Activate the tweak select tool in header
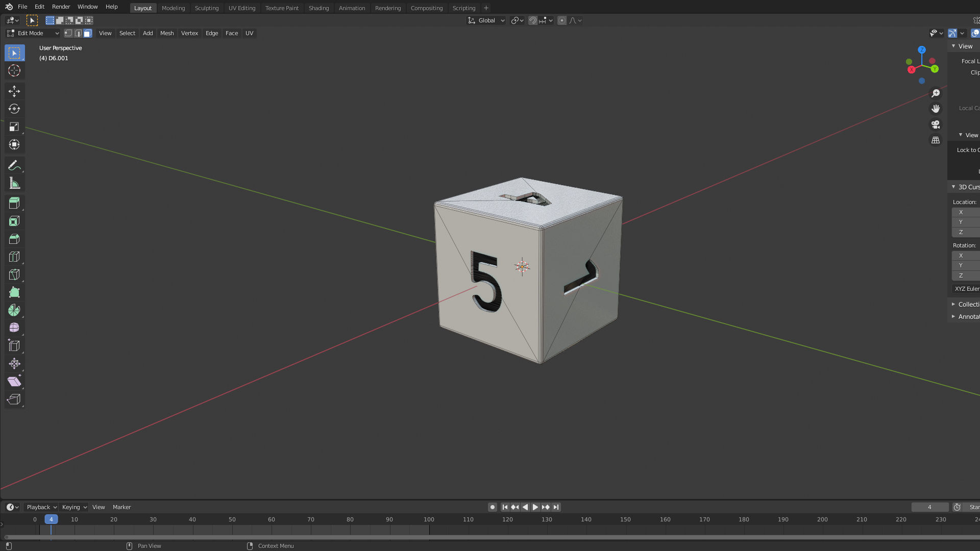The width and height of the screenshot is (980, 551). [32, 20]
